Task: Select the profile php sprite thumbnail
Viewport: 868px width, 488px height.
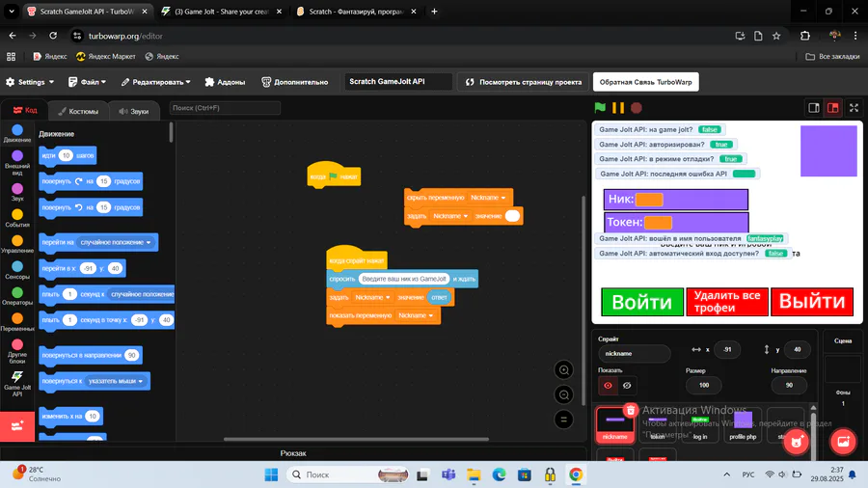Action: click(743, 425)
